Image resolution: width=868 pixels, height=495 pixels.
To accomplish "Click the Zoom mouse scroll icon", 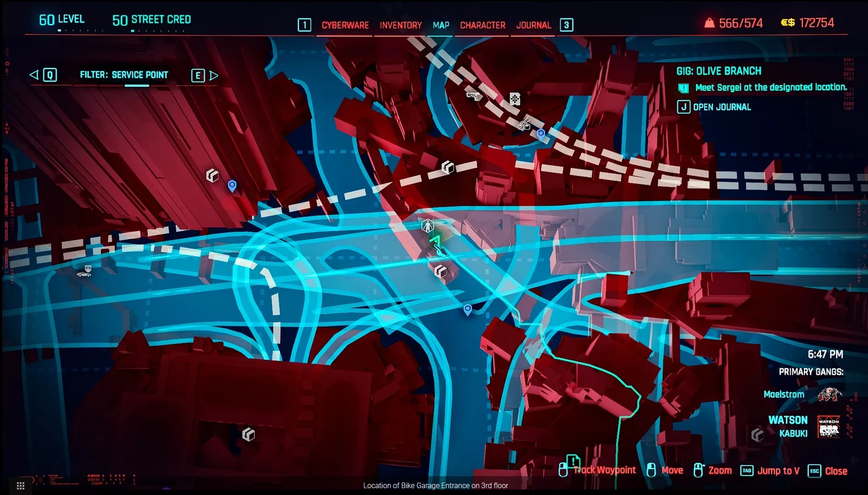I will click(698, 470).
